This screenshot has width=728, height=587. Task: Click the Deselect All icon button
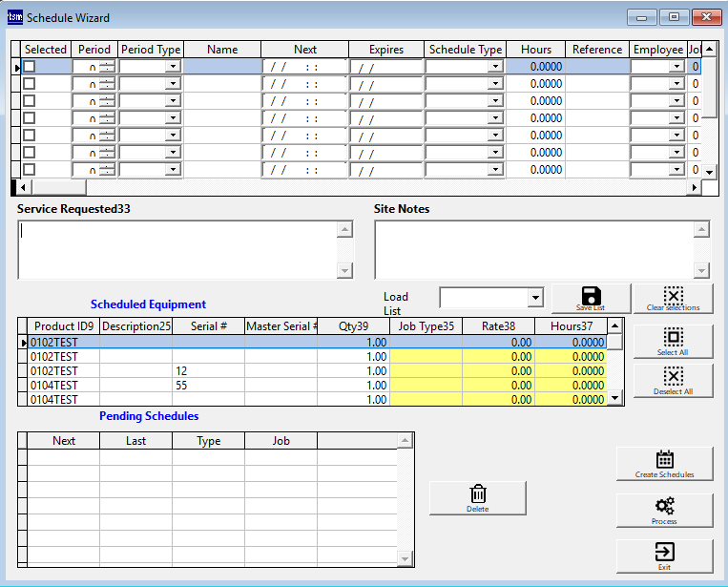[x=673, y=380]
